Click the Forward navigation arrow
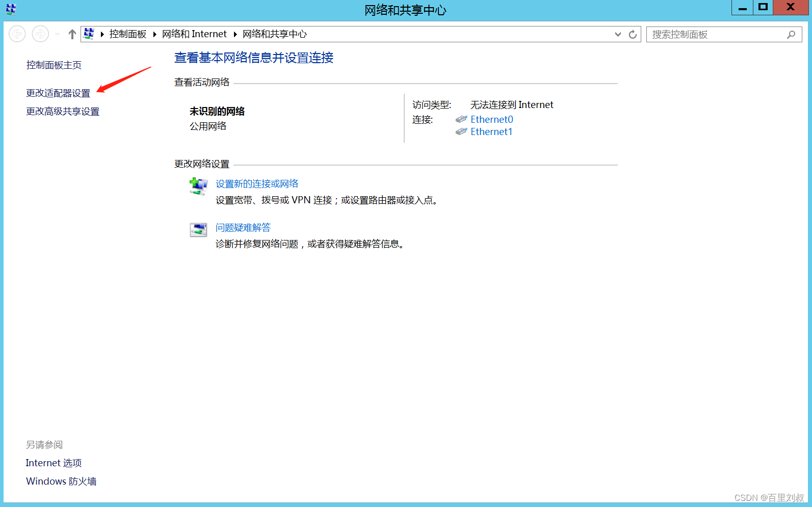This screenshot has width=812, height=507. click(40, 34)
